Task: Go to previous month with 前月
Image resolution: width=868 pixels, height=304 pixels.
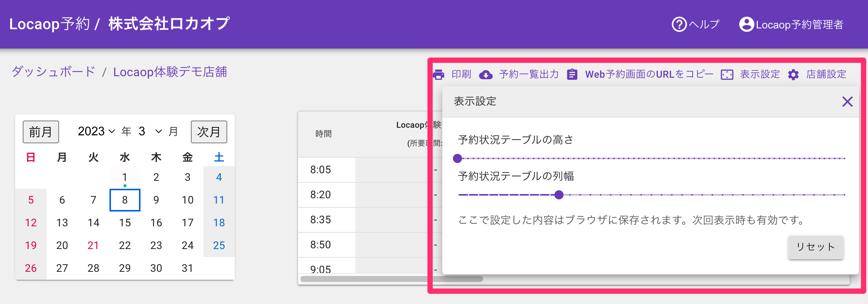Action: tap(41, 132)
